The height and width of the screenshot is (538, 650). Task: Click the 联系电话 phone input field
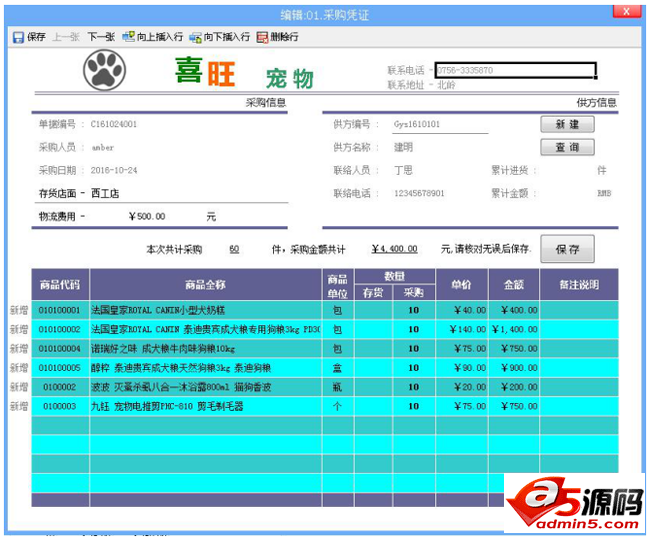516,70
